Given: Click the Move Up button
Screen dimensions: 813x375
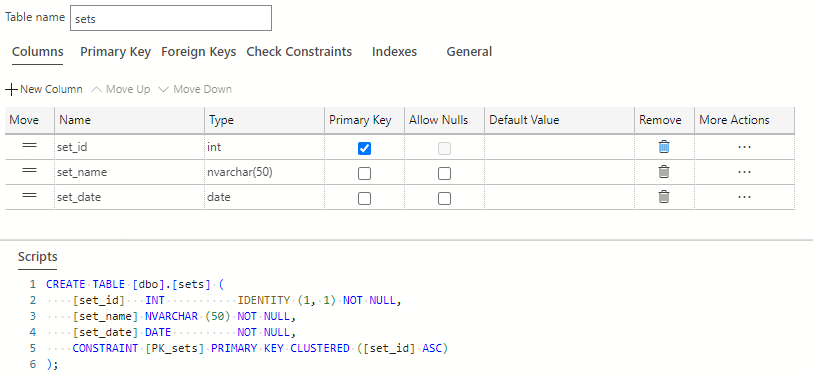Looking at the screenshot, I should point(121,89).
